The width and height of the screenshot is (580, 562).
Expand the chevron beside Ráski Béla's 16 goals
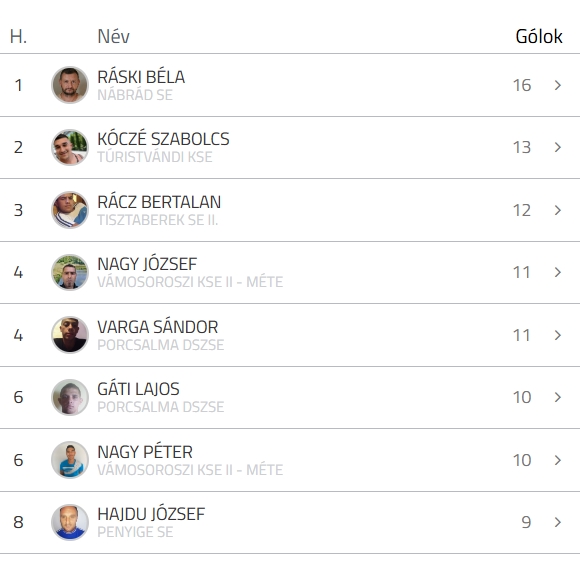point(558,85)
